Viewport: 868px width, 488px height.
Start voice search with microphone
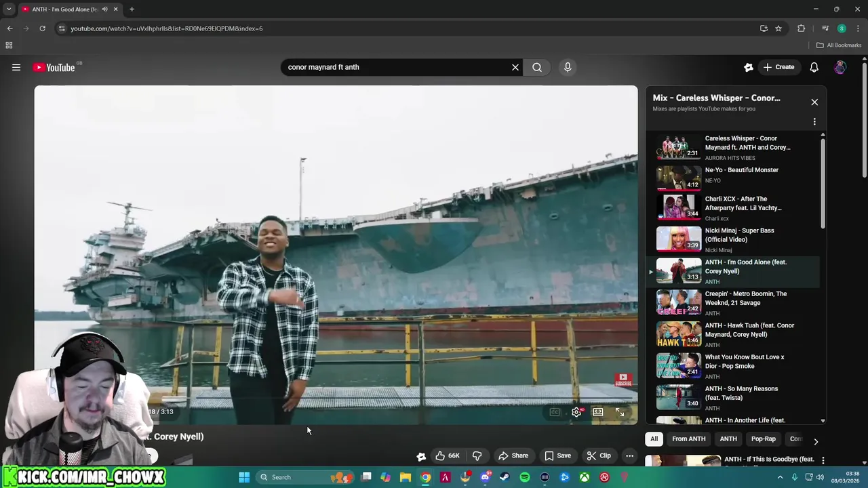568,67
